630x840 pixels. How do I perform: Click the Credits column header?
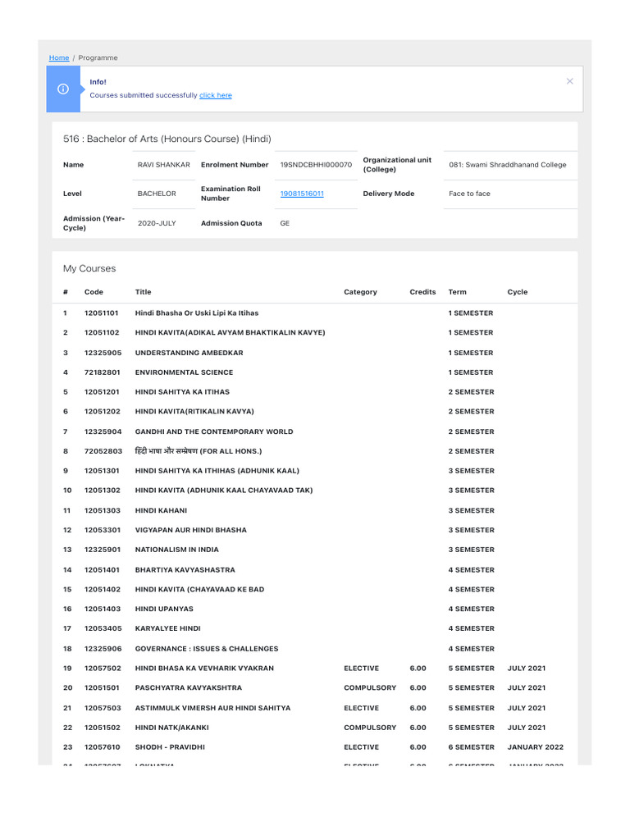pyautogui.click(x=422, y=292)
